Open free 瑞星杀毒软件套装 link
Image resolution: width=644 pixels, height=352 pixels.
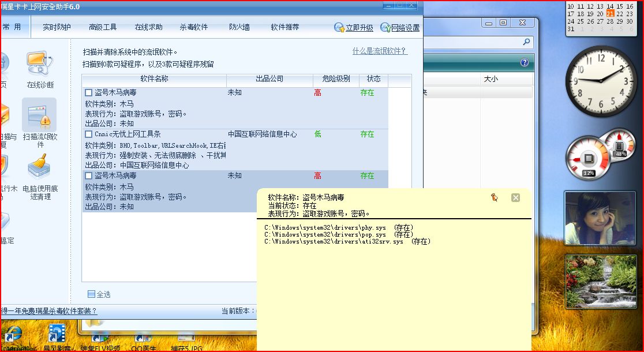(48, 311)
